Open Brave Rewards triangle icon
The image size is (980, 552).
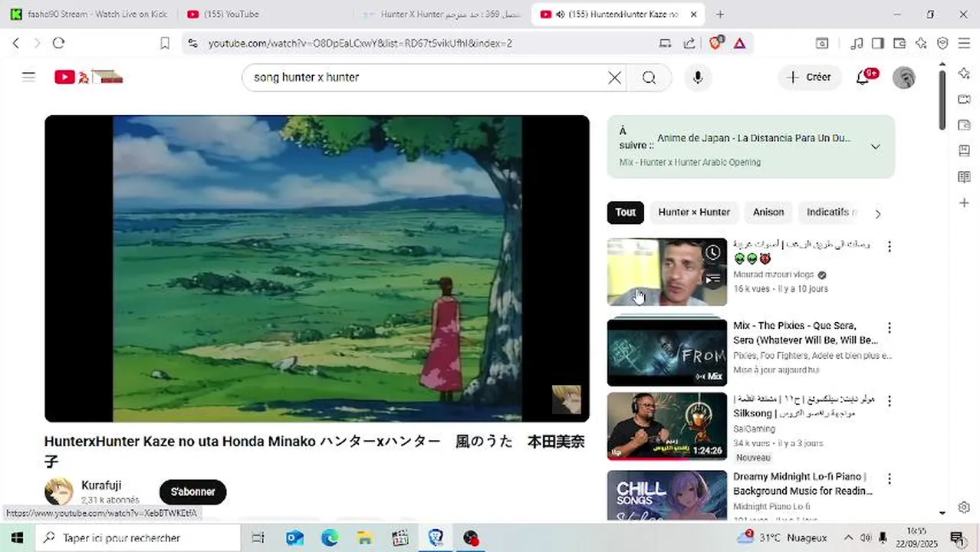[x=739, y=44]
